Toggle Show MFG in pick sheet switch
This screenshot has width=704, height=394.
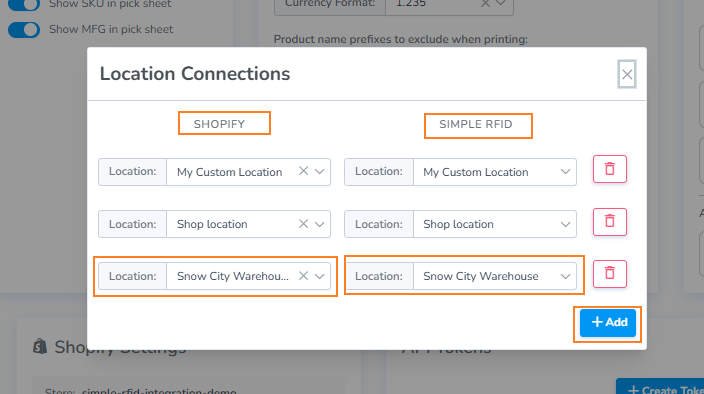pyautogui.click(x=24, y=30)
